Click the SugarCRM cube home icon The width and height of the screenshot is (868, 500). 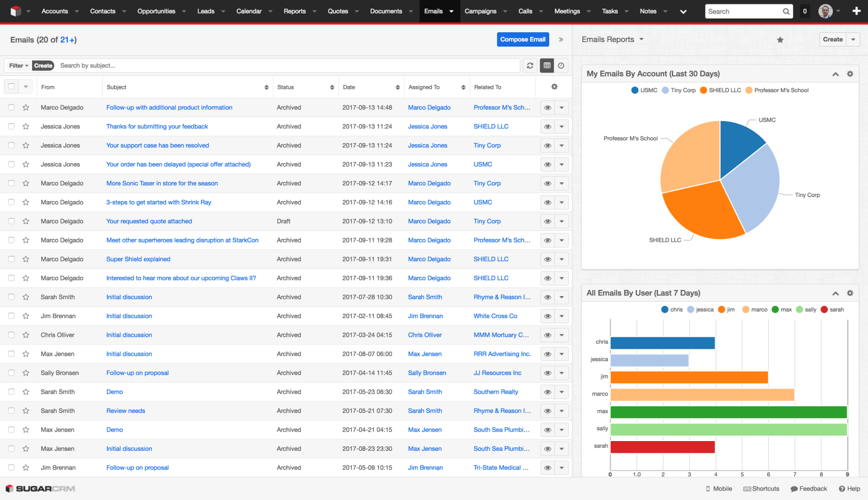tap(15, 11)
